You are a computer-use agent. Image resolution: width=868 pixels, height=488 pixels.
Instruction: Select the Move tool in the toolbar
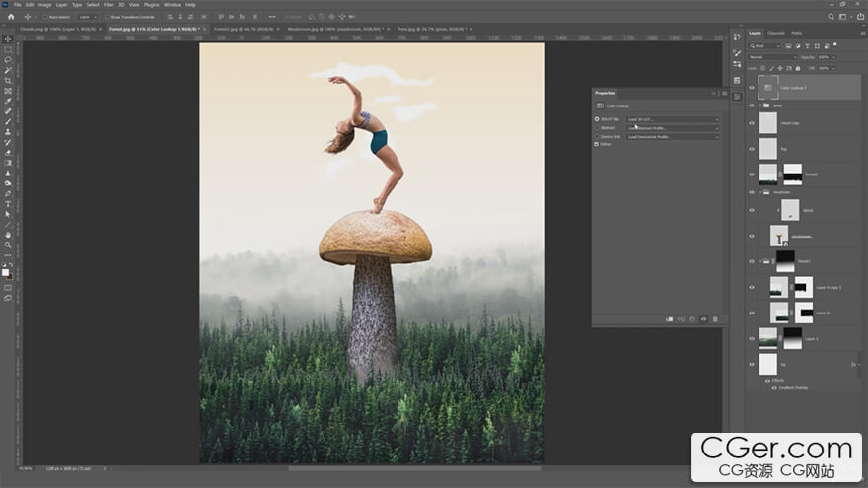(8, 39)
